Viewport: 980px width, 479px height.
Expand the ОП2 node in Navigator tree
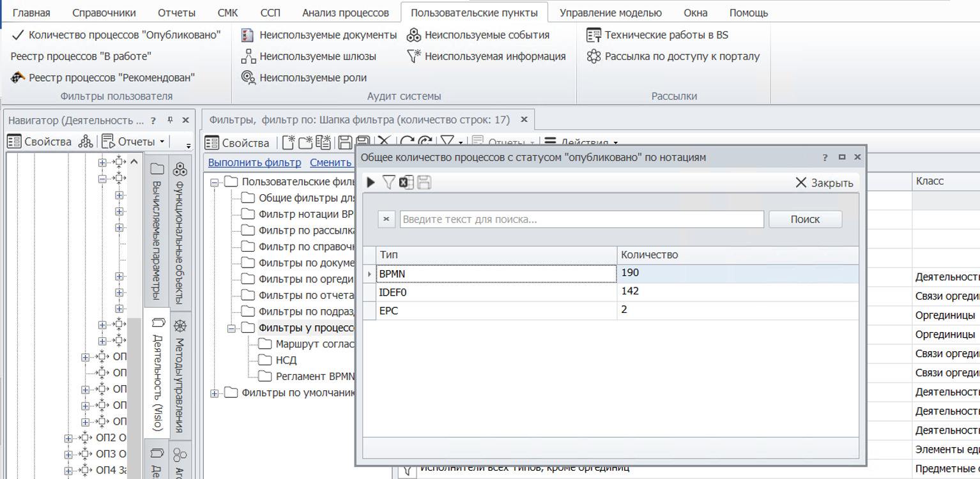(68, 437)
